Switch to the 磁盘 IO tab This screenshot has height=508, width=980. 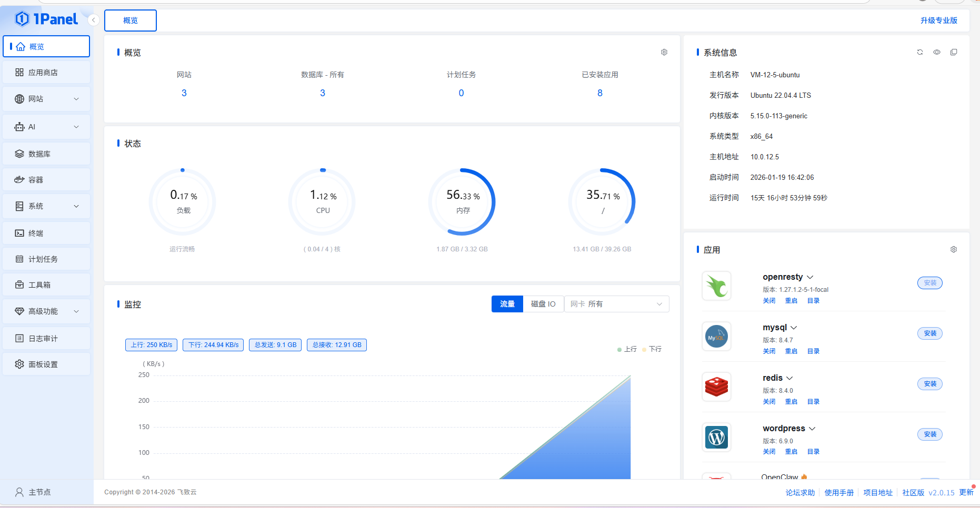543,304
